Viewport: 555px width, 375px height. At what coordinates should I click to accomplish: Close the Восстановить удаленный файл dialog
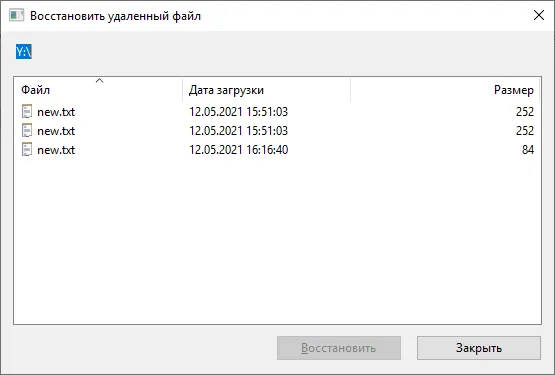539,15
